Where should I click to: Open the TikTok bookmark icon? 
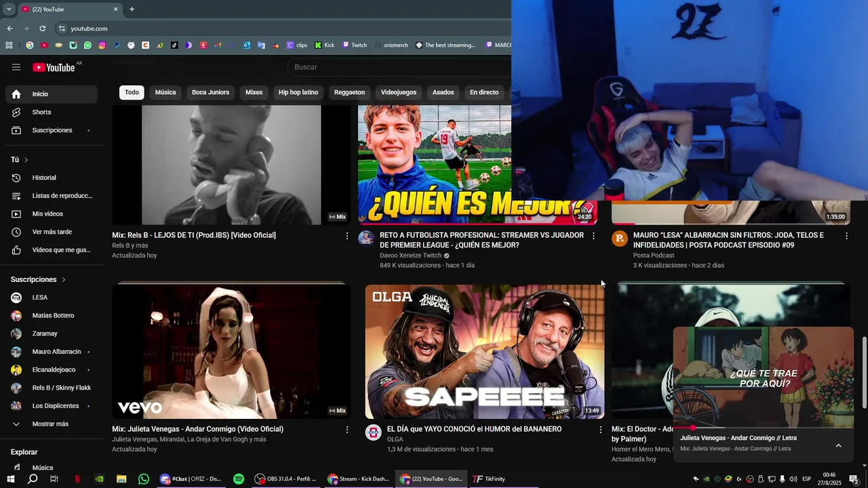point(174,45)
